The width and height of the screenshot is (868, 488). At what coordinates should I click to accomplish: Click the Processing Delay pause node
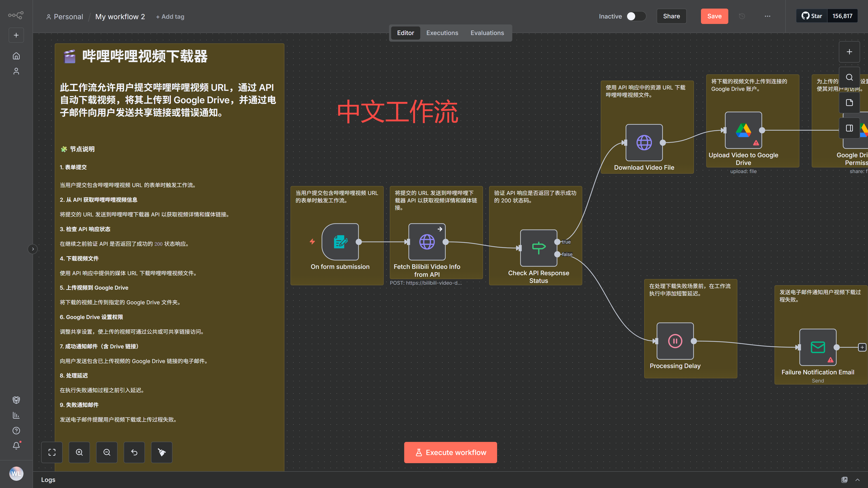click(x=675, y=341)
